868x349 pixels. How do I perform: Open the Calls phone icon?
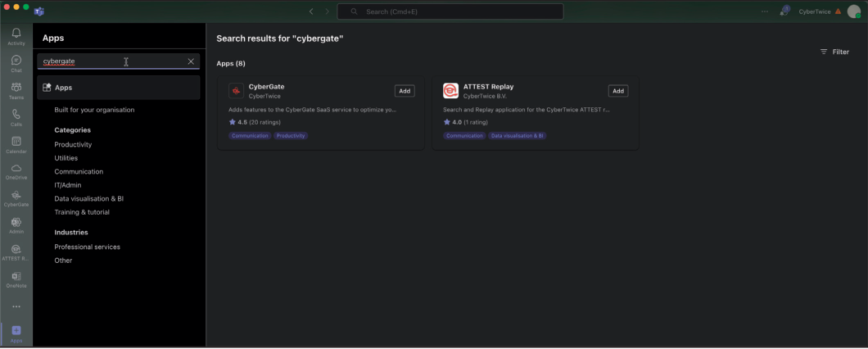[x=16, y=118]
